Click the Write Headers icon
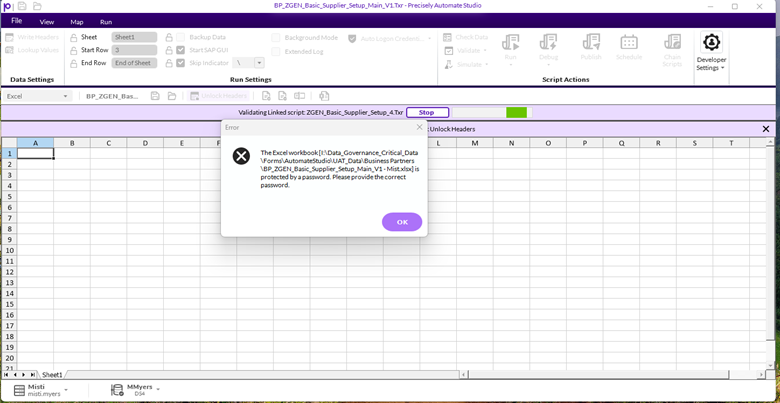This screenshot has width=780, height=403. click(9, 37)
